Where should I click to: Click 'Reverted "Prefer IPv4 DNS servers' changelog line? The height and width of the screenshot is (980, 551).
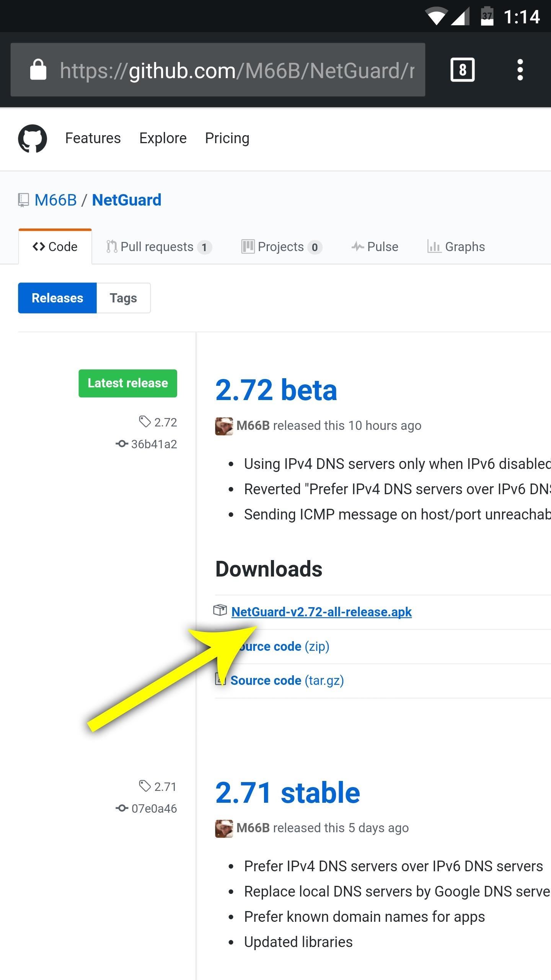398,489
